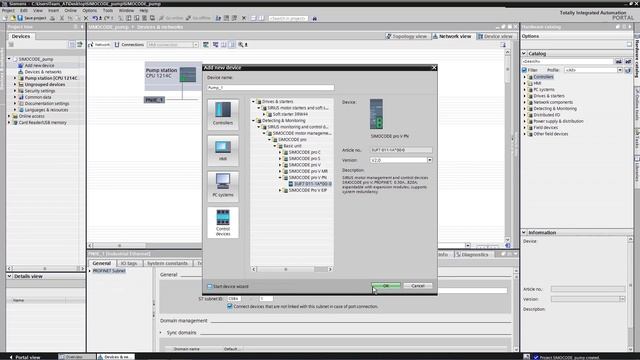Click the Cut scissors toolbar icon

[62, 18]
